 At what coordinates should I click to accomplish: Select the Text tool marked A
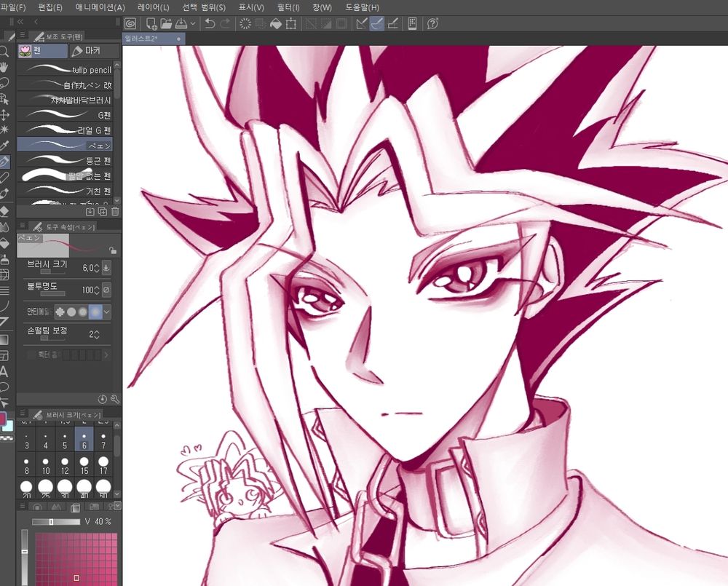(4, 371)
